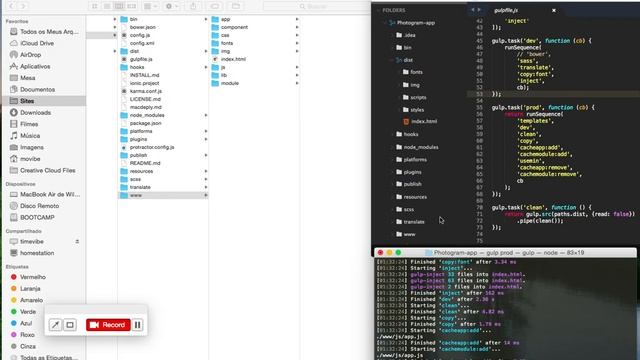
Task: Collapse the Photogram-app root folder in Sublime sidebar
Action: point(386,23)
